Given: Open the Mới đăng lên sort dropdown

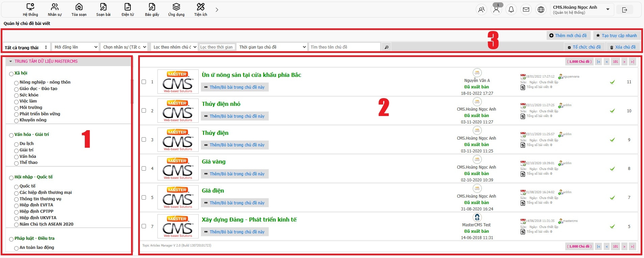Looking at the screenshot, I should pos(75,47).
